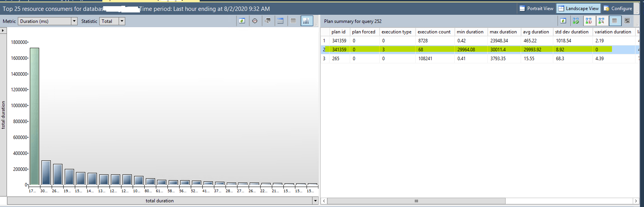Image resolution: width=644 pixels, height=207 pixels.
Task: Click the Unforce Plan icon
Action: [589, 21]
